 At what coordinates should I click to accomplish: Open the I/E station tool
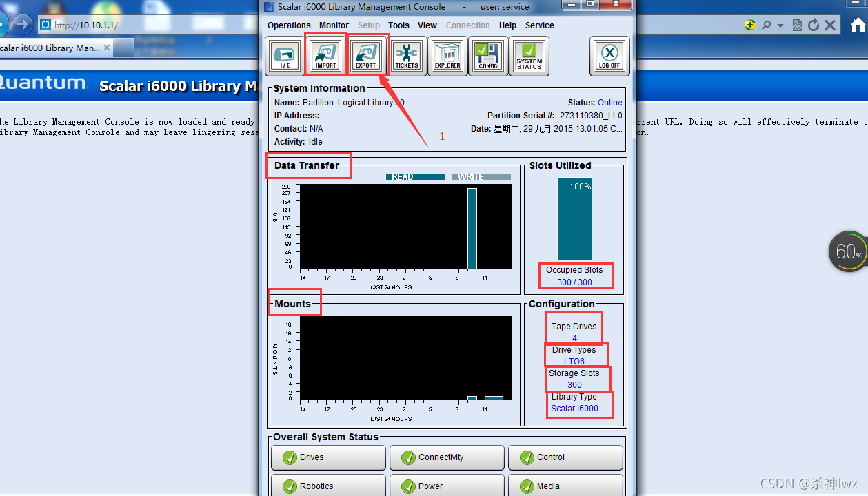point(285,56)
